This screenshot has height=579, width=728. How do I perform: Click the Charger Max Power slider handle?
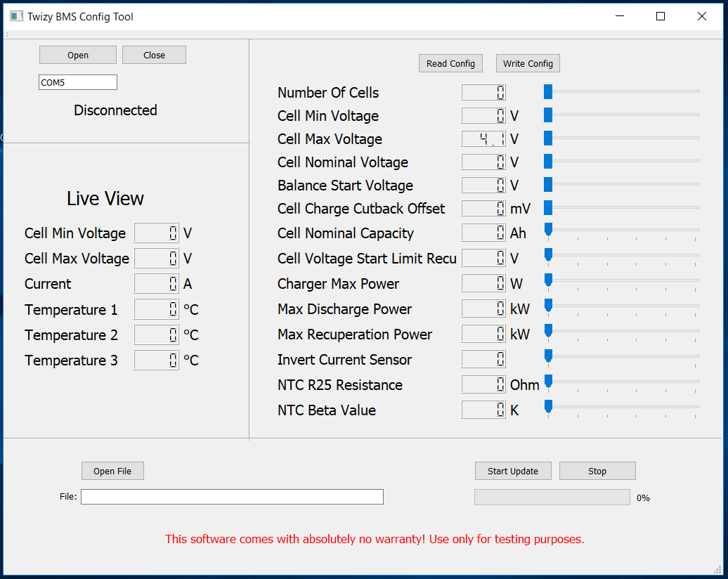coord(548,280)
